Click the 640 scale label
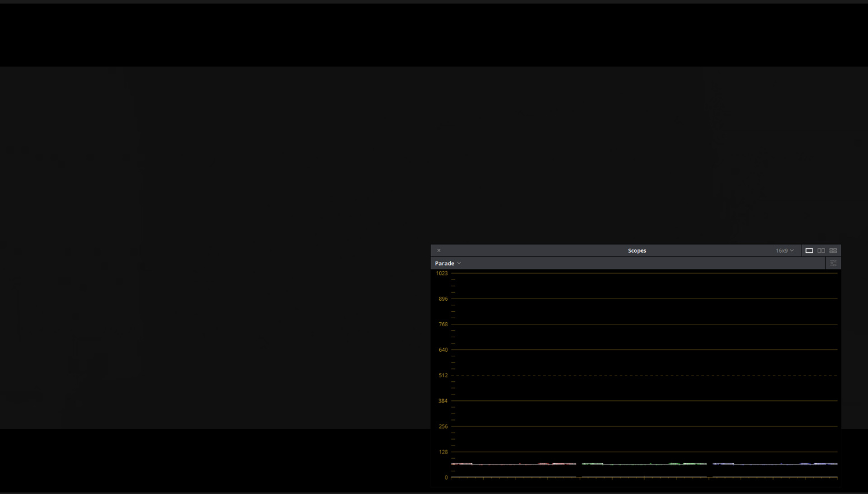 pyautogui.click(x=443, y=350)
